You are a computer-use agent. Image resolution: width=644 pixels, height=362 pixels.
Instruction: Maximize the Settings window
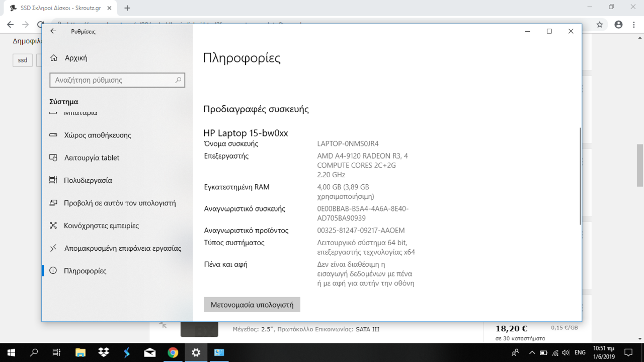pos(549,31)
